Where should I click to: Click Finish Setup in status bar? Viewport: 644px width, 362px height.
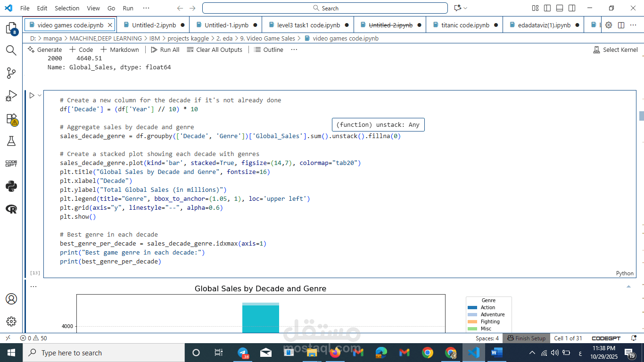pos(526,338)
